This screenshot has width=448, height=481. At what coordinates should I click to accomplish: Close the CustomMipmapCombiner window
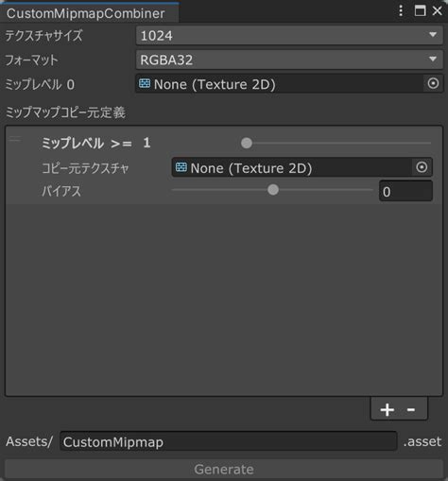pyautogui.click(x=438, y=10)
